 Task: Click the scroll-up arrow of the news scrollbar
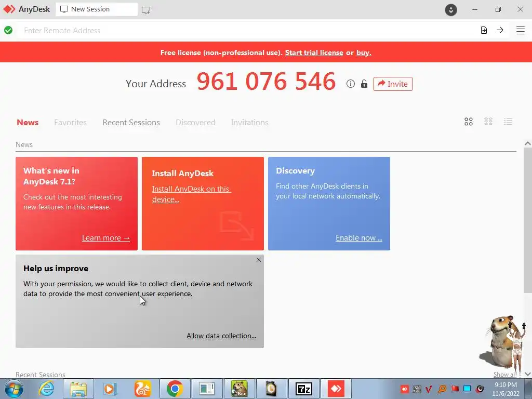pos(528,143)
